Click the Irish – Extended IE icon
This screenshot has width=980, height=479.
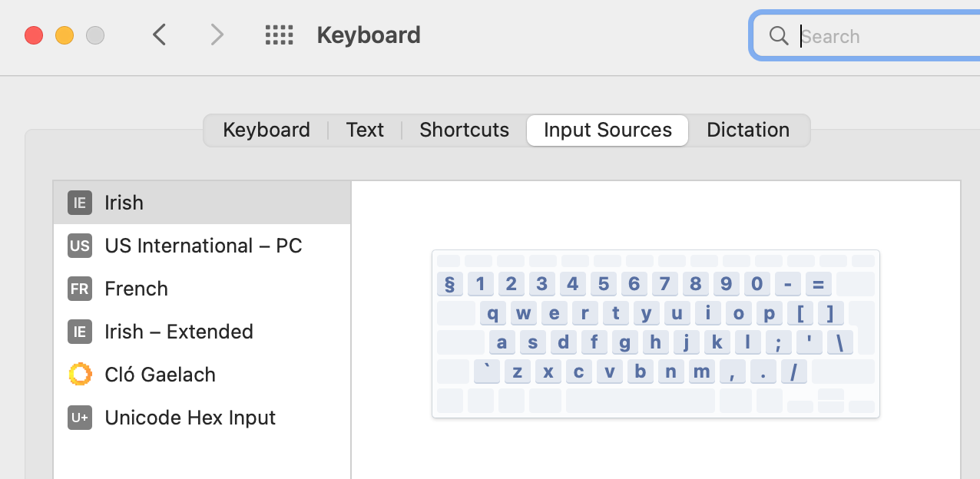(x=79, y=332)
